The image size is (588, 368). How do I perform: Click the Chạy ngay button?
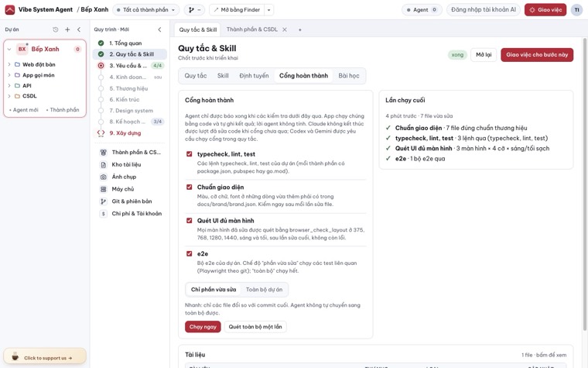point(203,327)
